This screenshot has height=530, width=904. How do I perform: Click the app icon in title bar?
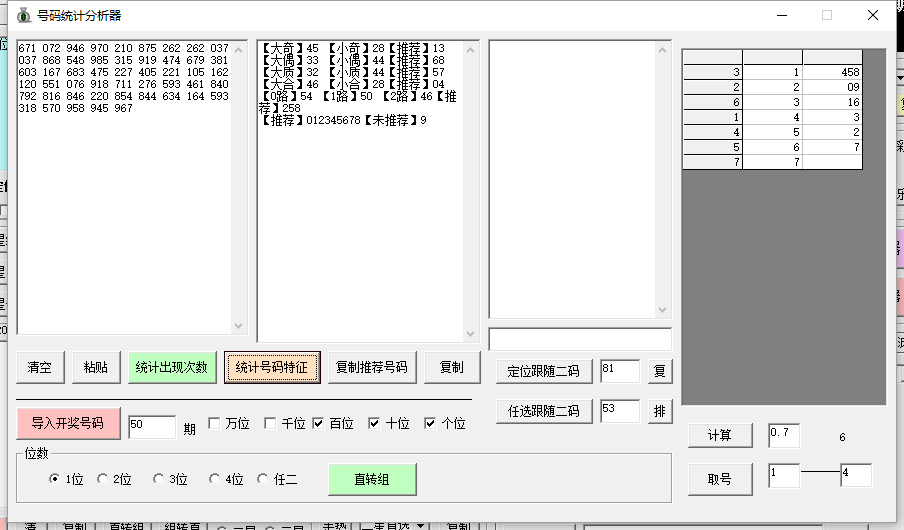point(23,15)
